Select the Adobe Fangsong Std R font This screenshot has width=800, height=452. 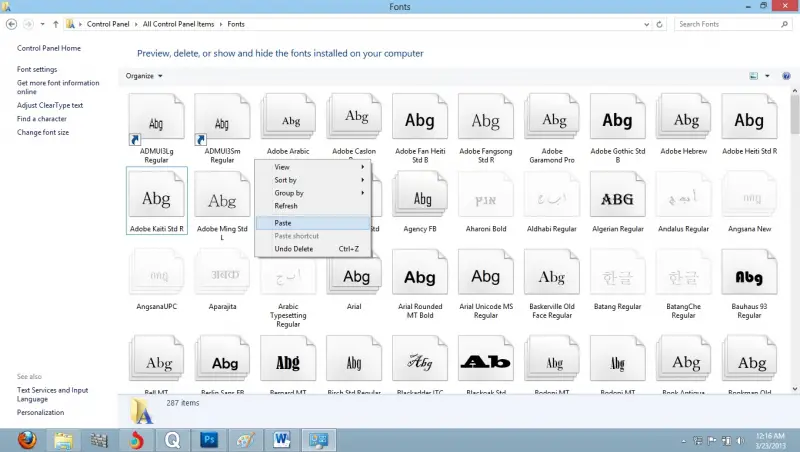[485, 117]
